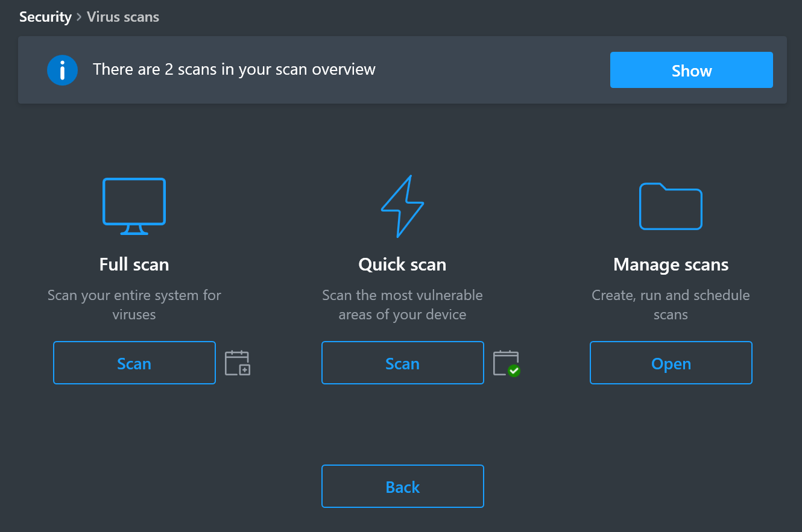The height and width of the screenshot is (532, 802).
Task: Click 'Create, run and schedule scans' description
Action: pyautogui.click(x=671, y=305)
